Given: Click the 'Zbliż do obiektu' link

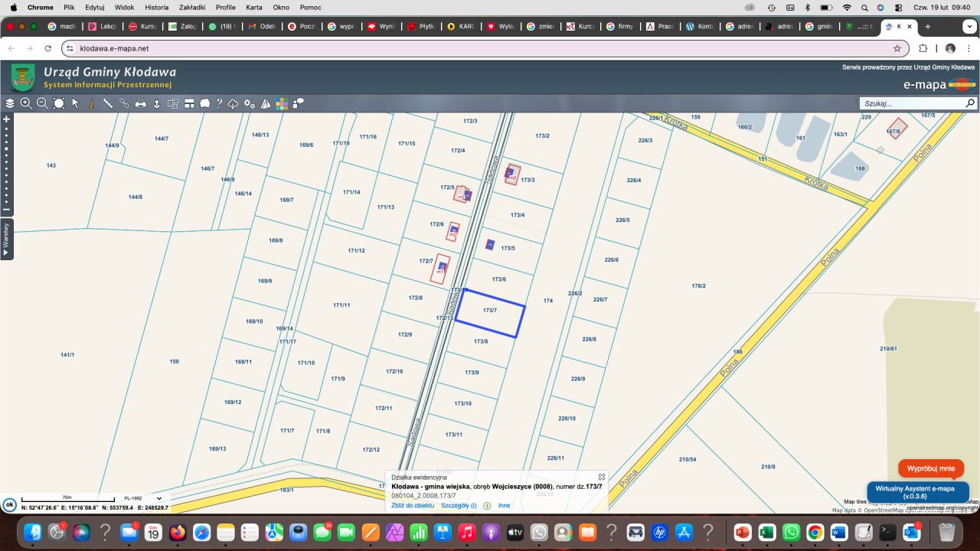Looking at the screenshot, I should 413,506.
